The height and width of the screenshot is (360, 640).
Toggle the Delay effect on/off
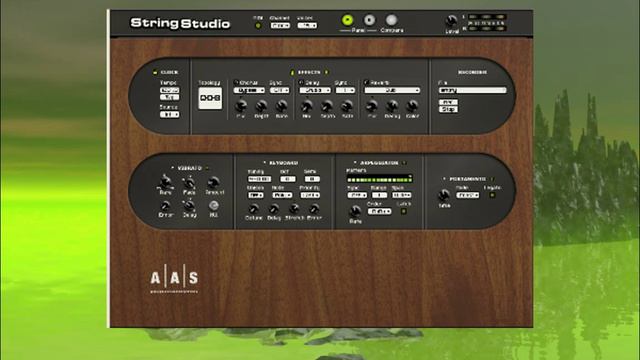tap(301, 82)
